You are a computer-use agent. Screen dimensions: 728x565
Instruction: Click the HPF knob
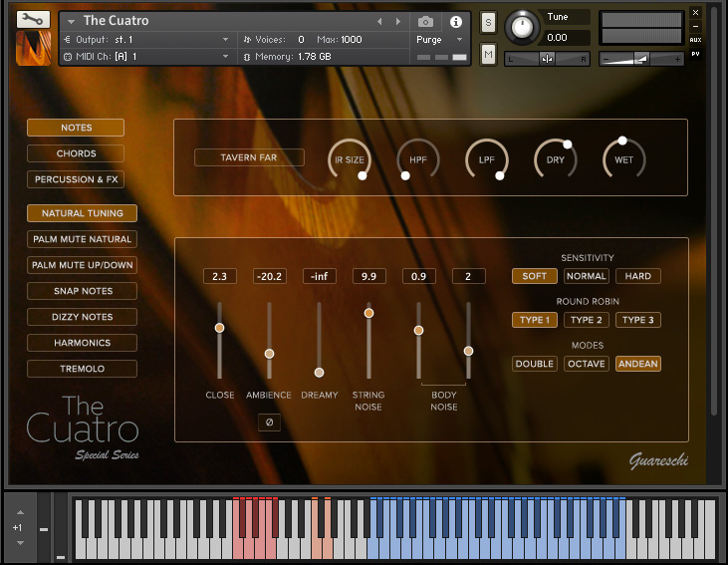coord(418,159)
